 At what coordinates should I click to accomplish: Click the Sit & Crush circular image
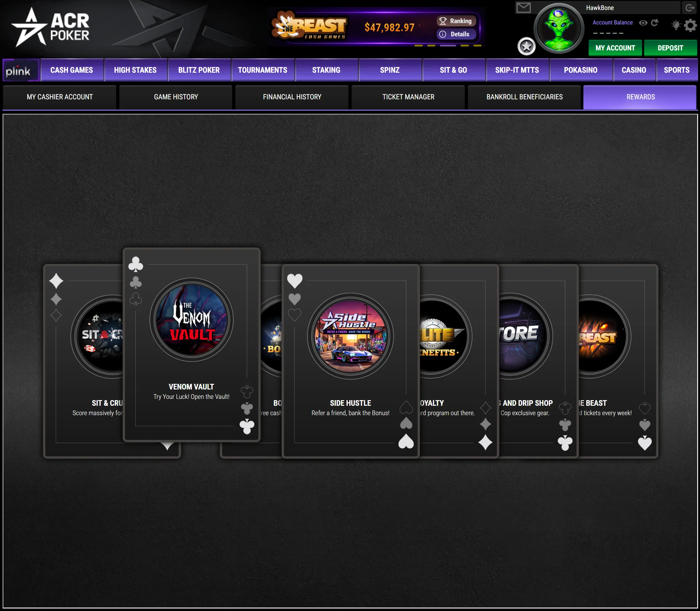click(97, 337)
